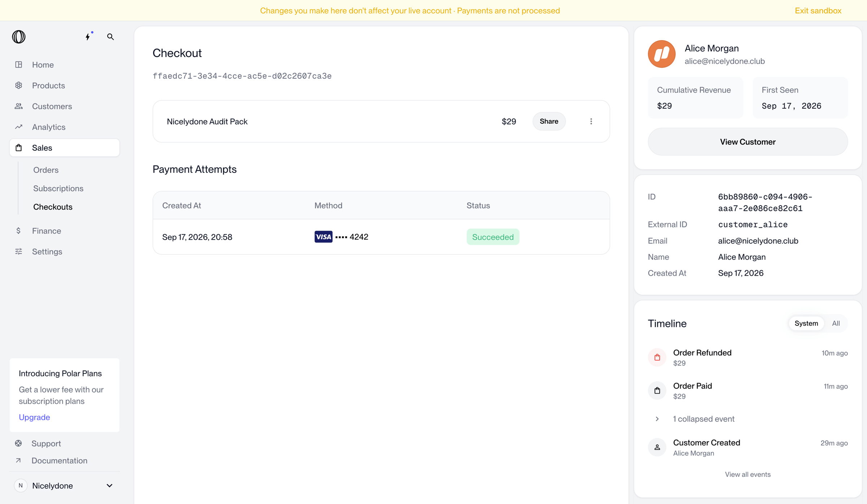Click the Email value alice@nicelydone.club in details
This screenshot has width=867, height=504.
coord(758,241)
